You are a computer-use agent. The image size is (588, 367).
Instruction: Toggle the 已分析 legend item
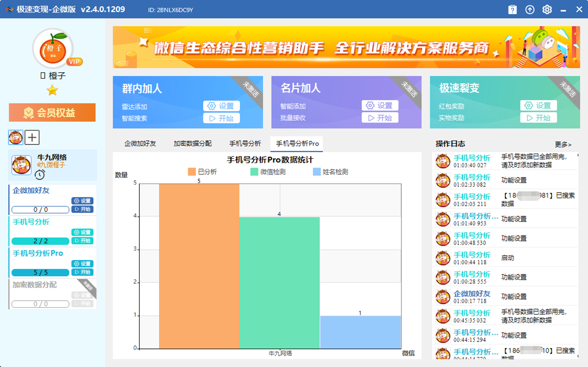[x=201, y=171]
